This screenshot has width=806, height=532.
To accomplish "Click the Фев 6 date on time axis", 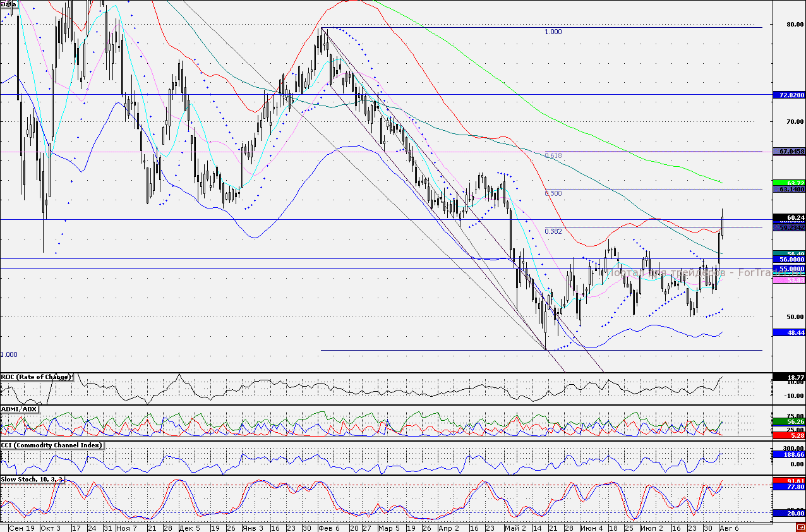I will pyautogui.click(x=328, y=527).
